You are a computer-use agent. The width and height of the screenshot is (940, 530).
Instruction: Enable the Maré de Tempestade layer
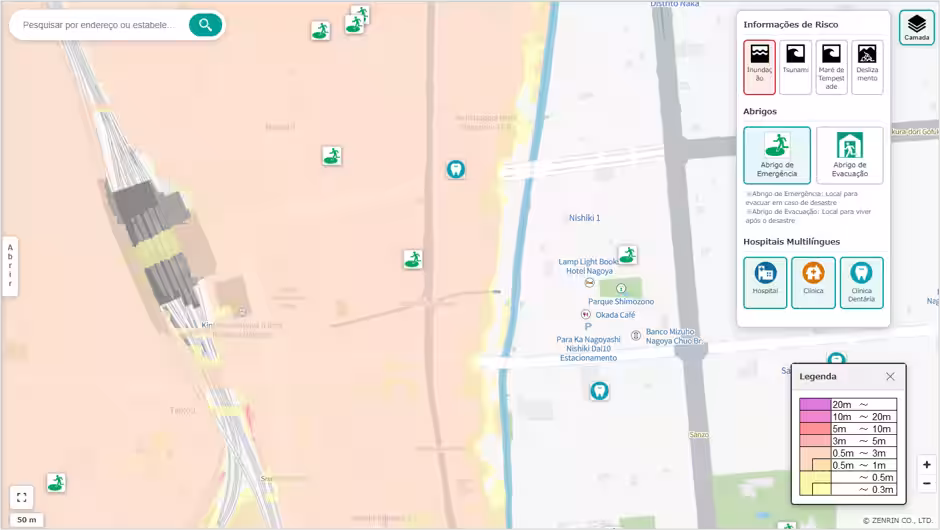pos(831,67)
